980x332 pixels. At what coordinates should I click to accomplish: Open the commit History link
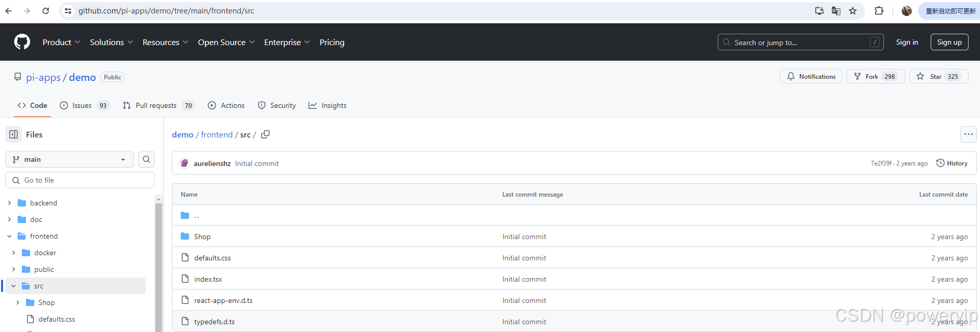(952, 163)
